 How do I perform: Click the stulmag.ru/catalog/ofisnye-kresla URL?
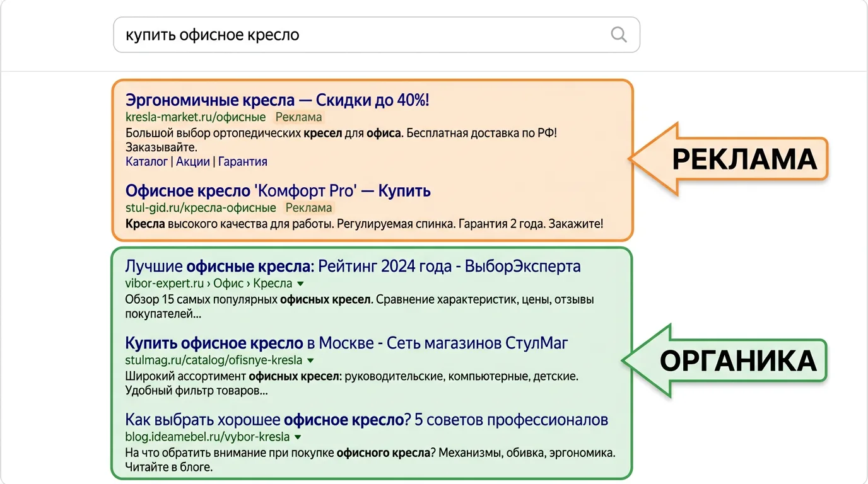point(214,360)
